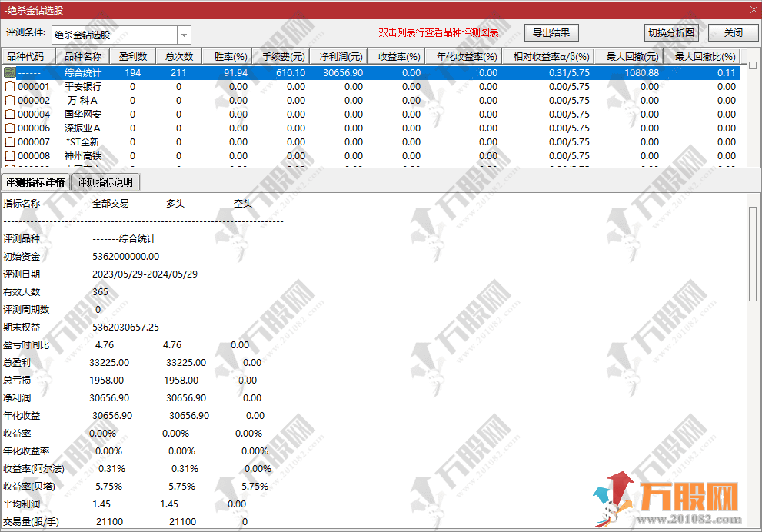The height and width of the screenshot is (532, 762).
Task: Click the 总亏损 label
Action: (16, 381)
